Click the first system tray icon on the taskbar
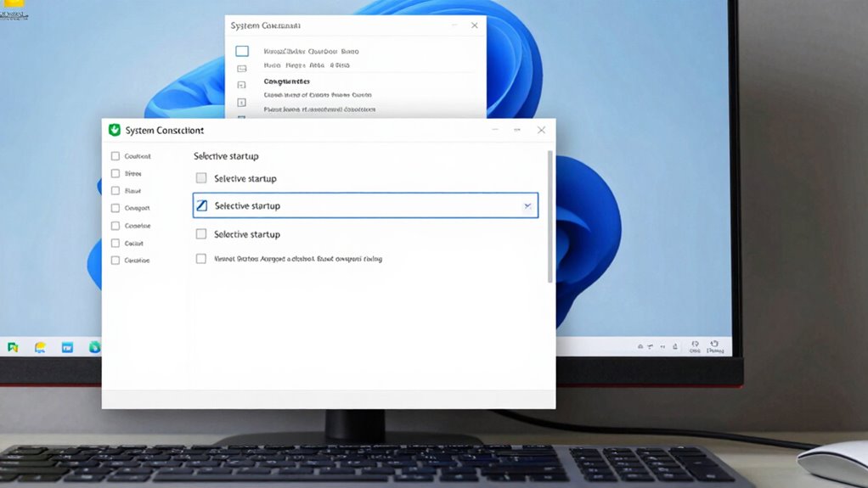 (640, 346)
